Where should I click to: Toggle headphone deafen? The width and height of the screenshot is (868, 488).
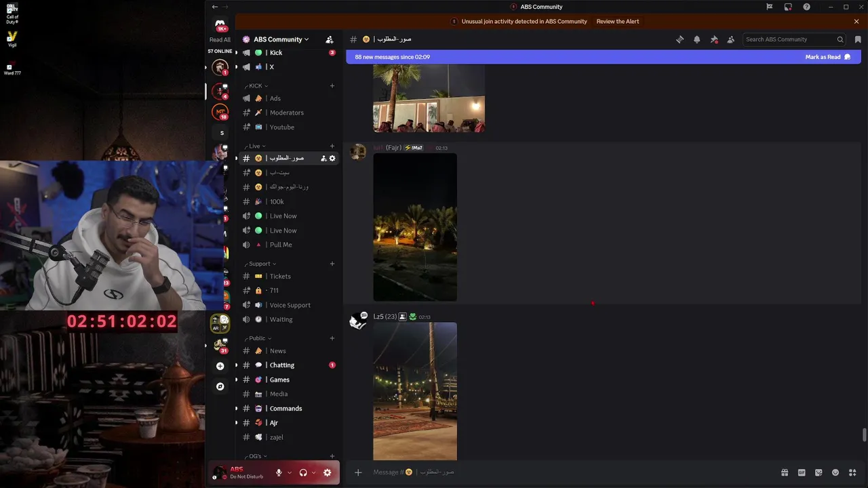[303, 472]
